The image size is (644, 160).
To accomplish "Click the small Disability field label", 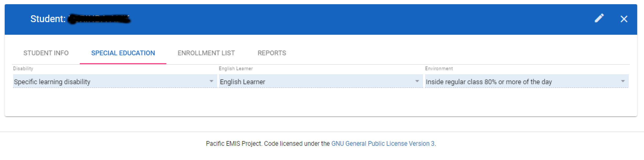I will [23, 69].
